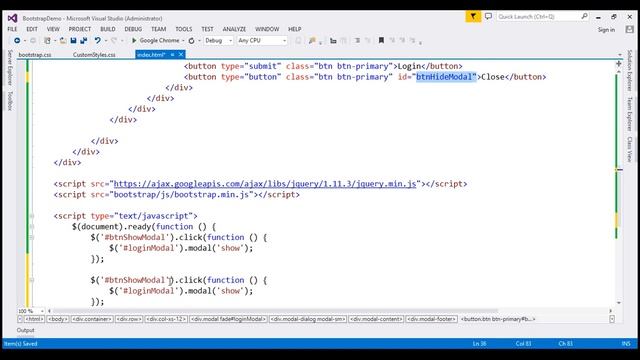Open the VIEW menu
Image resolution: width=640 pixels, height=360 pixels.
click(53, 29)
